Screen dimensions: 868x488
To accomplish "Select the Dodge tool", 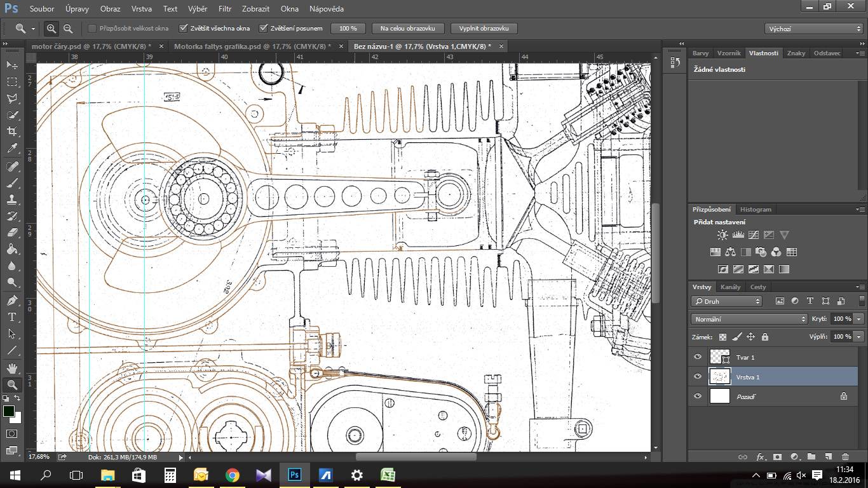I will pyautogui.click(x=12, y=282).
